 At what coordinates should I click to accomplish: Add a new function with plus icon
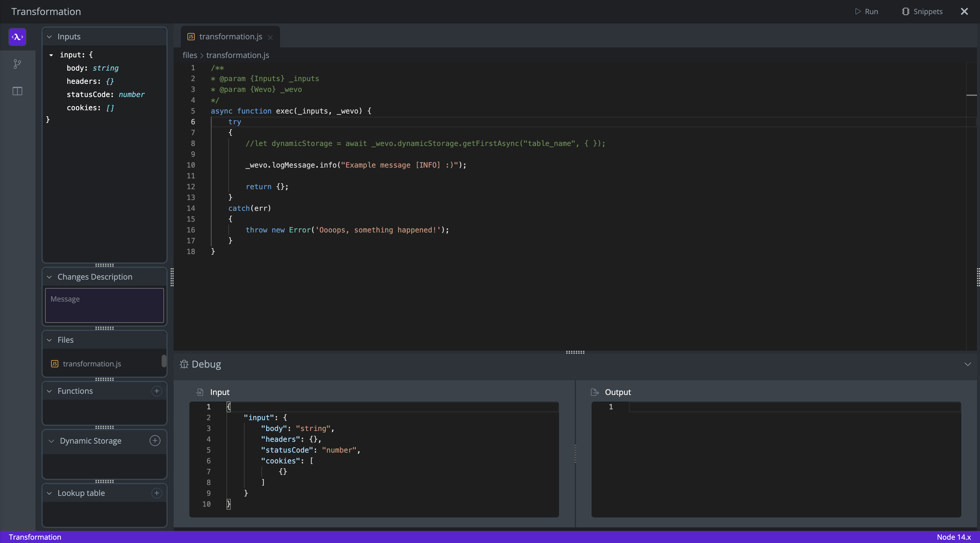pos(156,391)
